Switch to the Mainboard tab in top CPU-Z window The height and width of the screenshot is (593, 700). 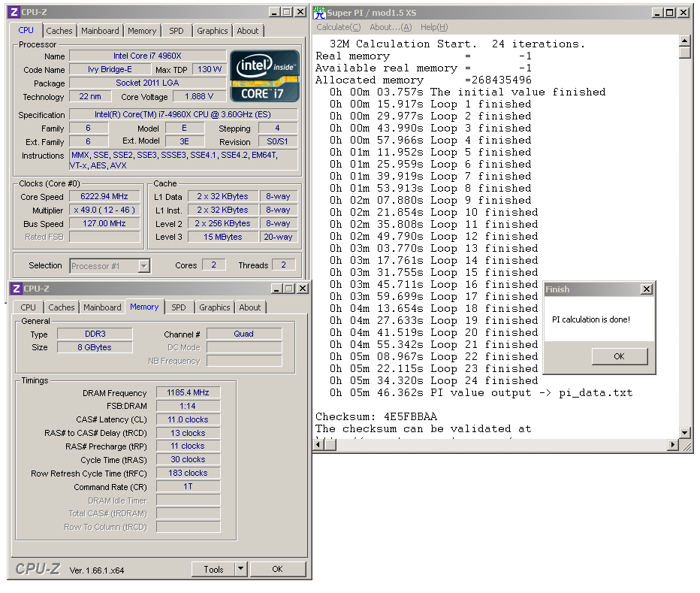point(100,31)
